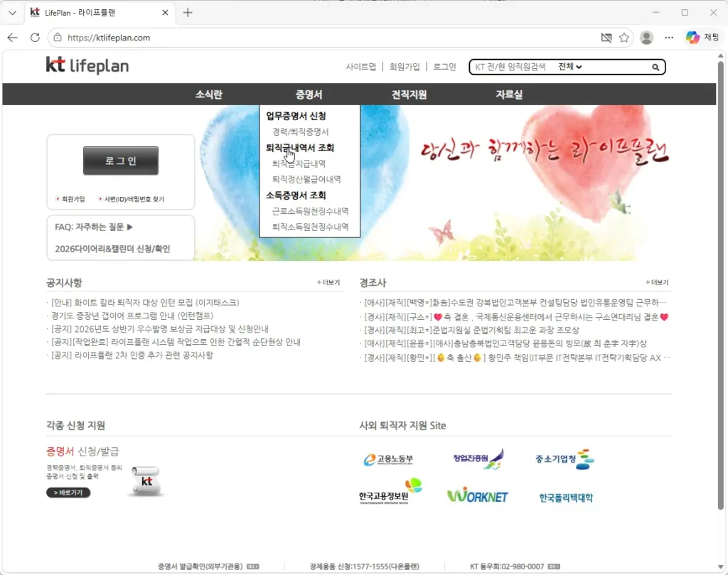This screenshot has width=728, height=575.
Task: Select 근로소득원천징수내역 menu entry
Action: pos(310,211)
